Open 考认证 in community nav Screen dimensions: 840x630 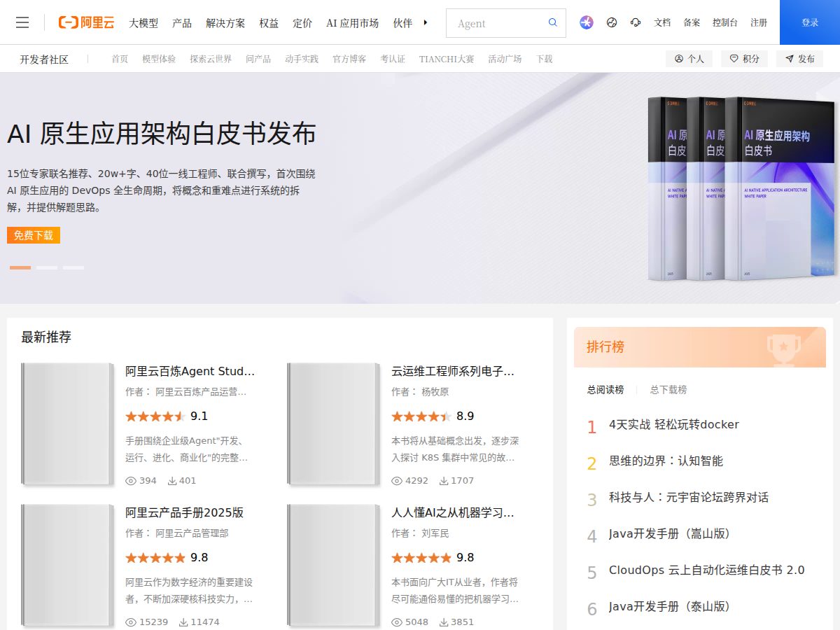pyautogui.click(x=393, y=59)
